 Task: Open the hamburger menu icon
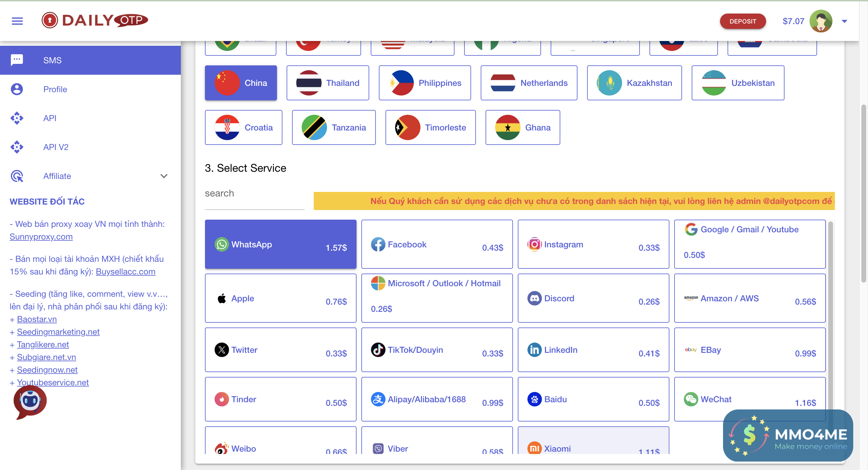tap(17, 21)
